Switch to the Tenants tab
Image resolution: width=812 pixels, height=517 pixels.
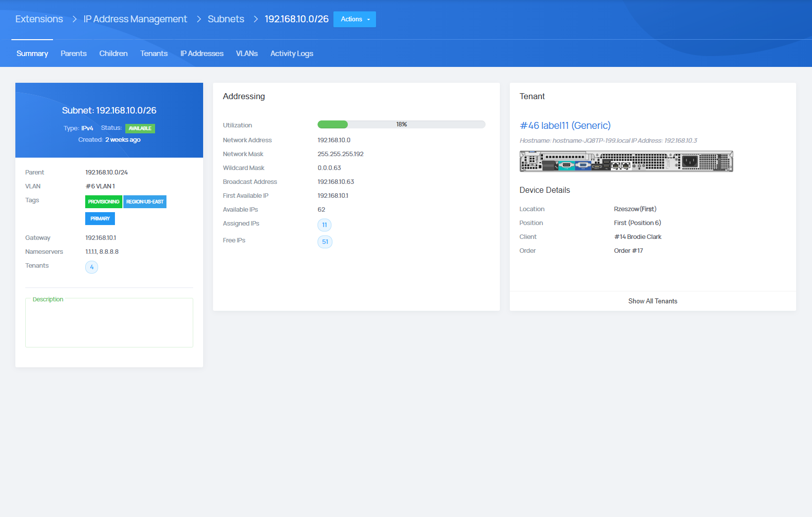(x=154, y=54)
